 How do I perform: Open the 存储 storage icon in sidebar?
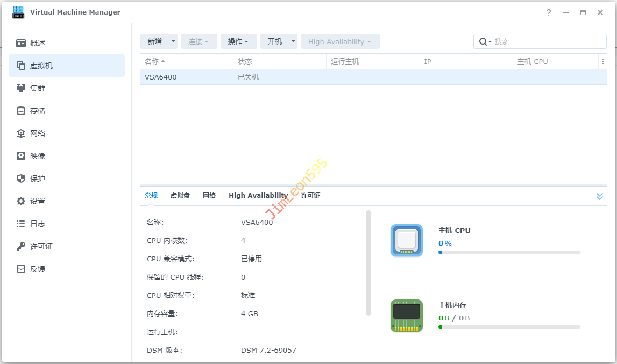pyautogui.click(x=21, y=111)
